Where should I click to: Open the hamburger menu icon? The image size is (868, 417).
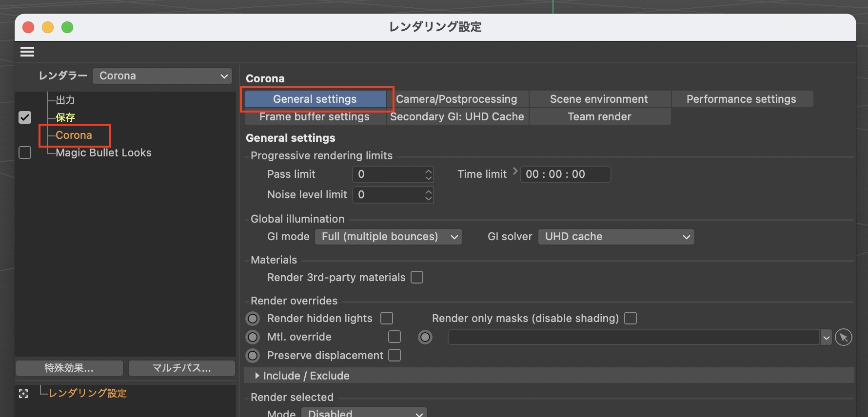pyautogui.click(x=27, y=52)
